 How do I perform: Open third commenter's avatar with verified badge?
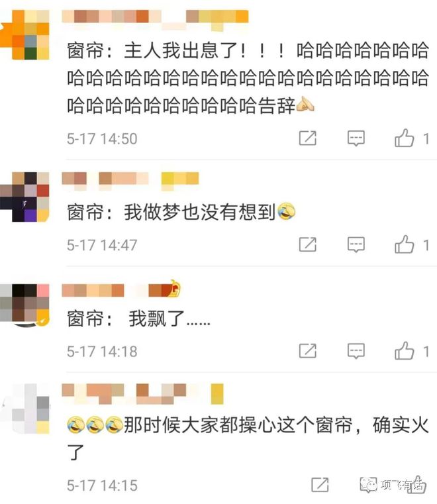[24, 305]
